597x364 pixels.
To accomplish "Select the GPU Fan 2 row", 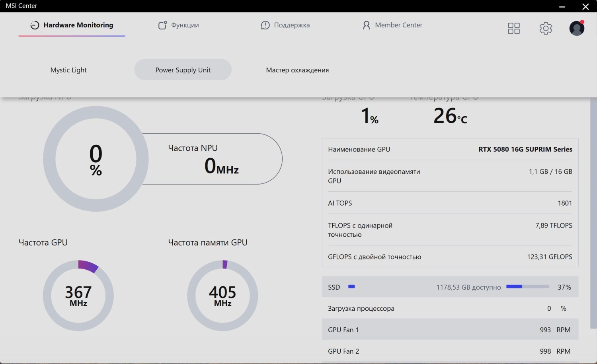I will coord(450,351).
